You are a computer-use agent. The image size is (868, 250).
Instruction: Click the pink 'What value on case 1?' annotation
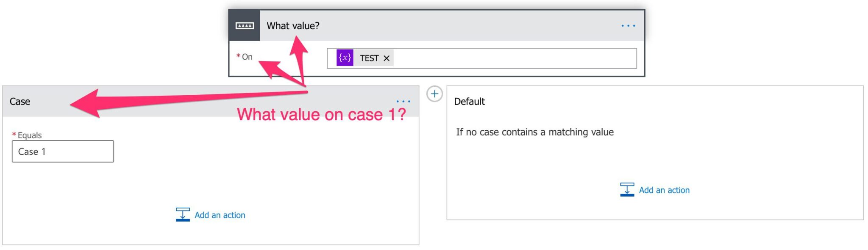point(321,115)
